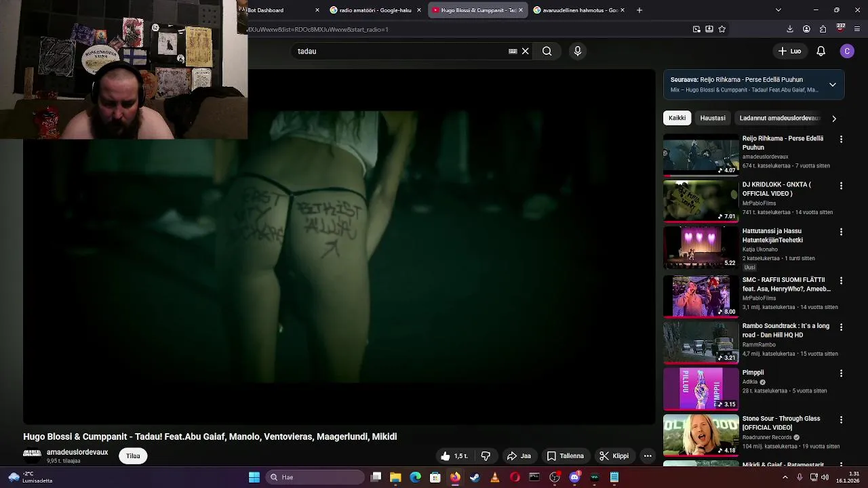Screen dimensions: 868x488
Task: Open options for Reijo Rihkama video
Action: 841,139
